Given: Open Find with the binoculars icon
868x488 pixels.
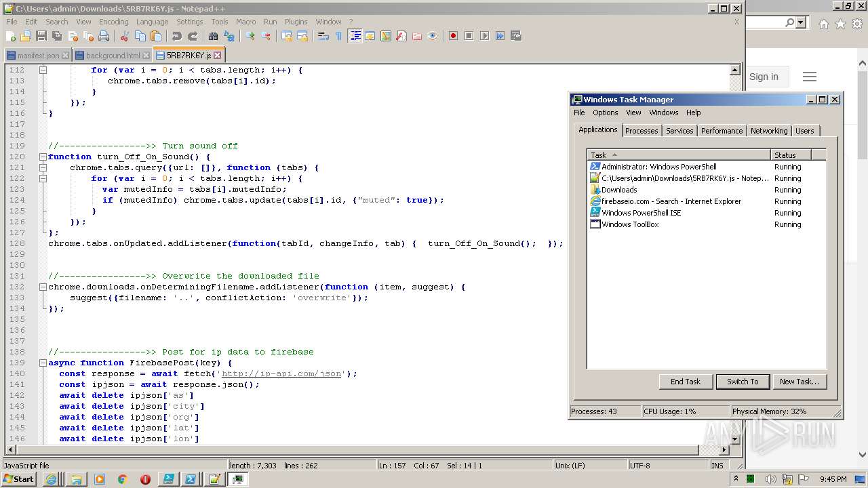Looking at the screenshot, I should click(x=213, y=36).
